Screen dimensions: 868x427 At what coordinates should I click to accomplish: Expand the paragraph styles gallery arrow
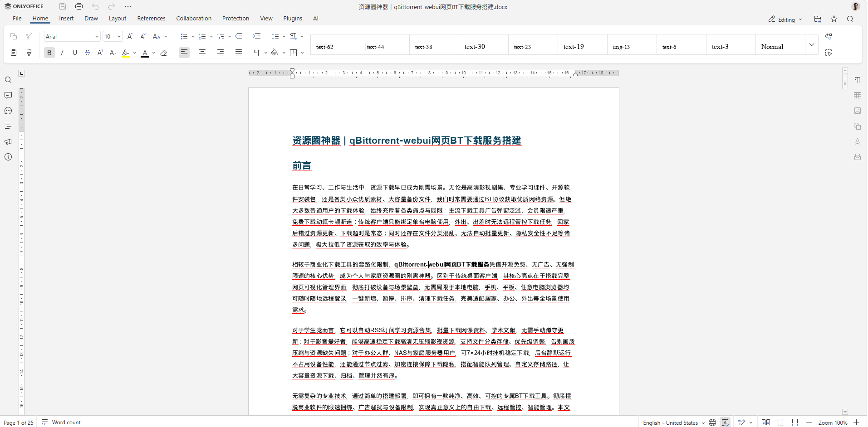[812, 44]
